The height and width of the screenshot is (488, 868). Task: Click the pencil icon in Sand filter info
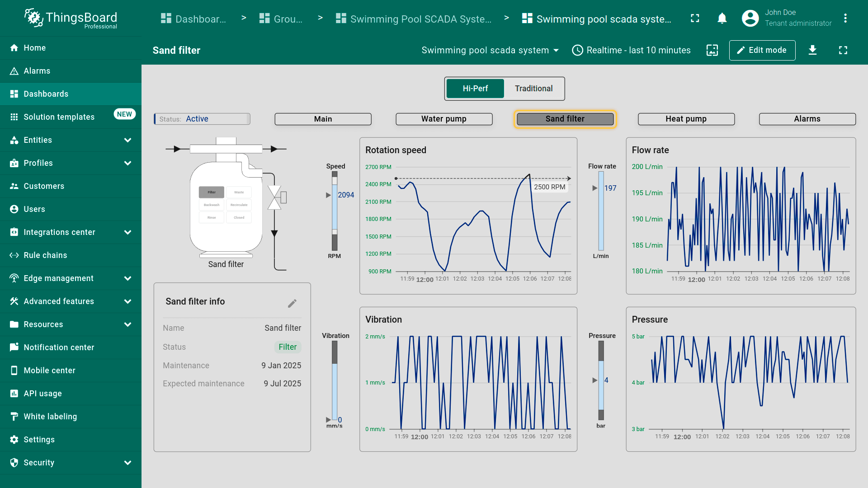[292, 303]
